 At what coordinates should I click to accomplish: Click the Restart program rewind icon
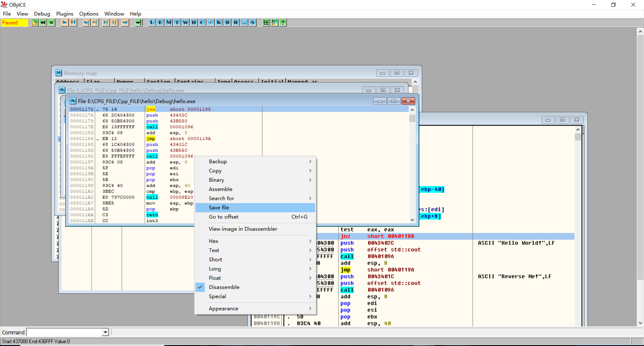click(43, 22)
